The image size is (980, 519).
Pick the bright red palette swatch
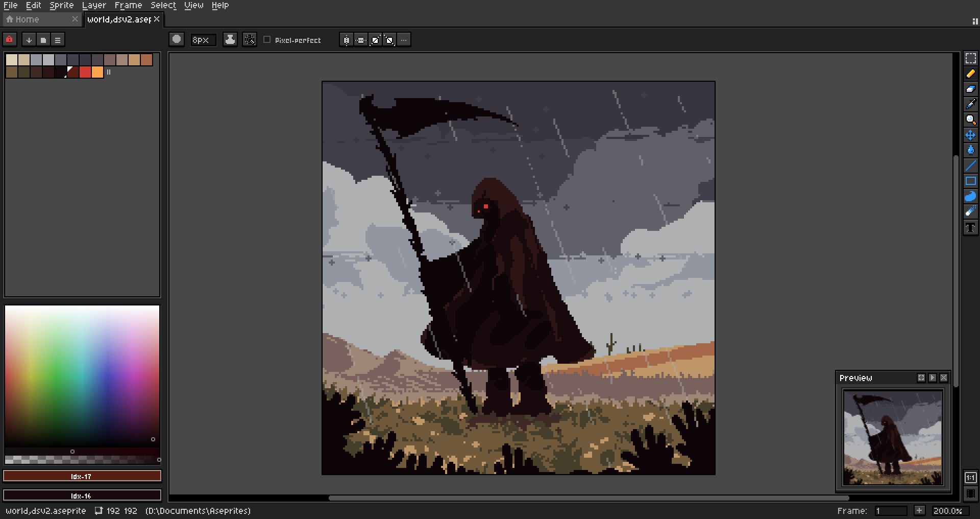pyautogui.click(x=85, y=72)
